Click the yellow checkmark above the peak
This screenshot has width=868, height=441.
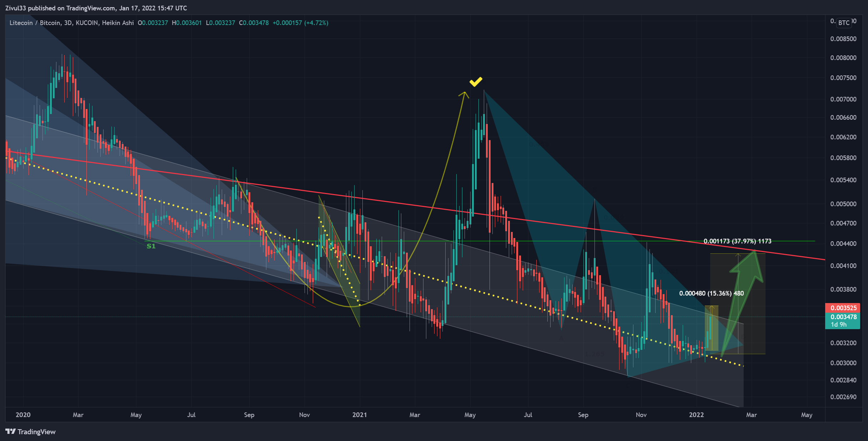coord(476,82)
